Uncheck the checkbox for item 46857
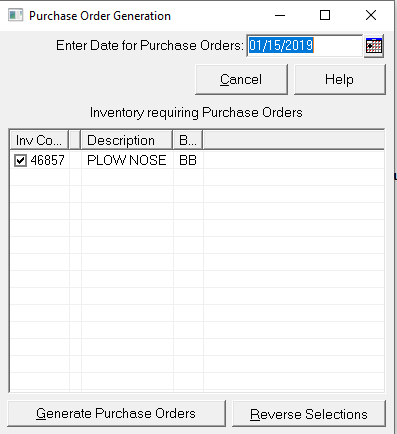397x434 pixels. point(20,160)
